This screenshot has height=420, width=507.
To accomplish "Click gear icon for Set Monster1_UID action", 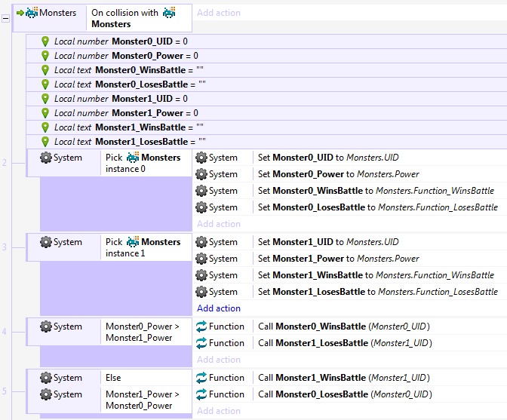I will click(x=201, y=242).
